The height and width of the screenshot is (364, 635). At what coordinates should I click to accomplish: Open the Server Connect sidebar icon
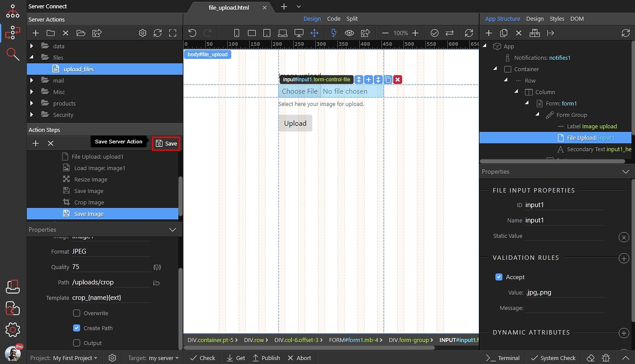pos(13,33)
